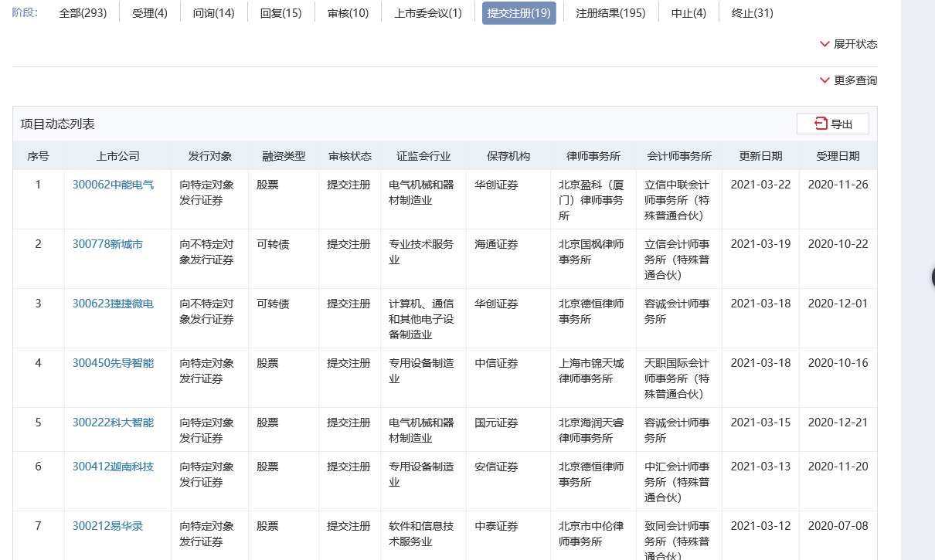The height and width of the screenshot is (560, 935).
Task: Click the 发行对象 column header
Action: pos(210,156)
